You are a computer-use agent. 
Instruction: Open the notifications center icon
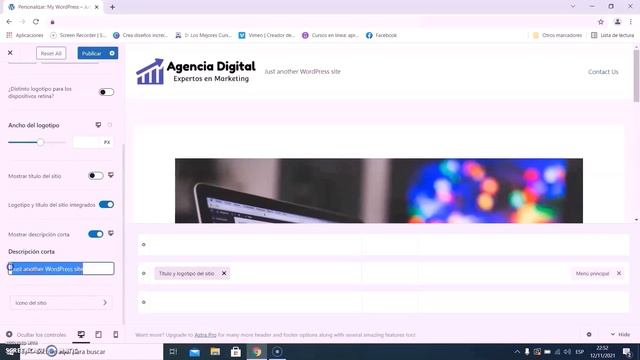pyautogui.click(x=627, y=351)
